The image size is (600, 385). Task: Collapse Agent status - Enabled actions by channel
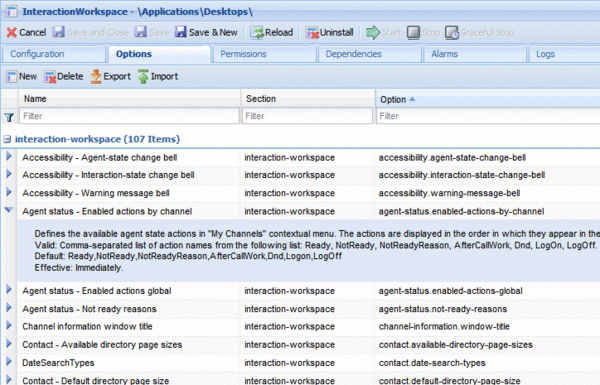click(x=9, y=210)
